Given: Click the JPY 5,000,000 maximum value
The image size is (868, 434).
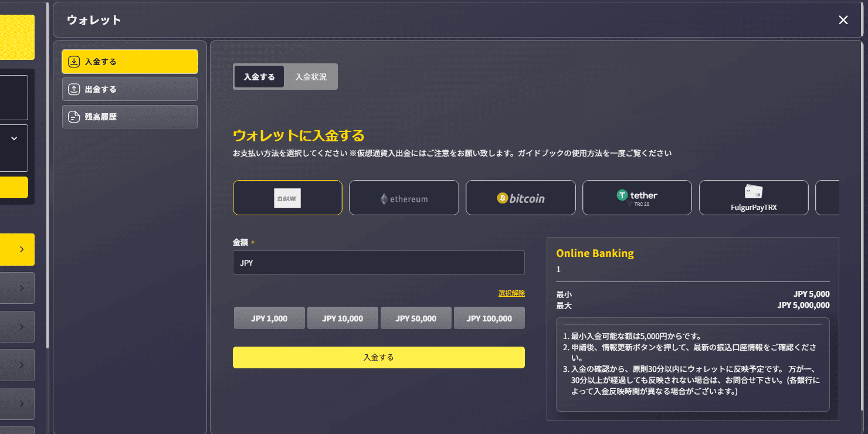Looking at the screenshot, I should click(x=803, y=306).
